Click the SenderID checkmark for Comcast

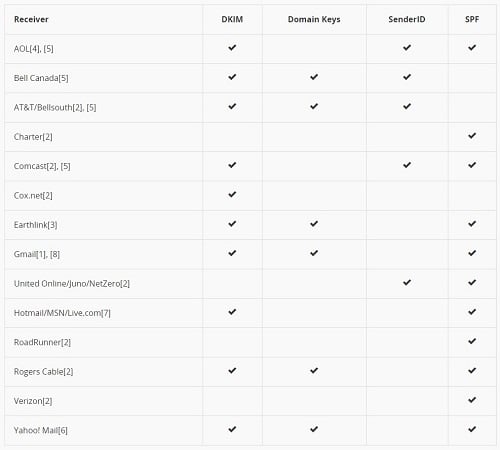pos(407,165)
